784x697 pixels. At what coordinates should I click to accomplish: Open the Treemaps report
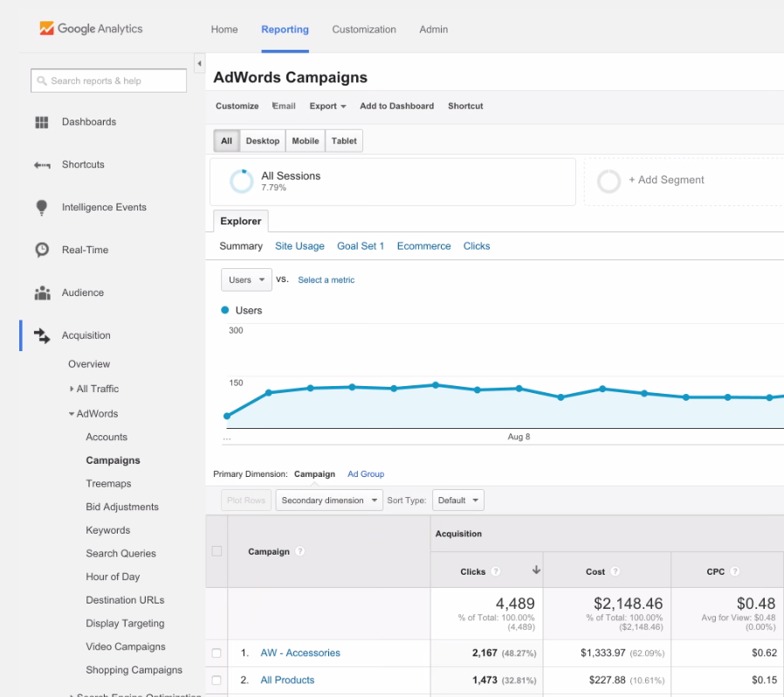[x=108, y=484]
